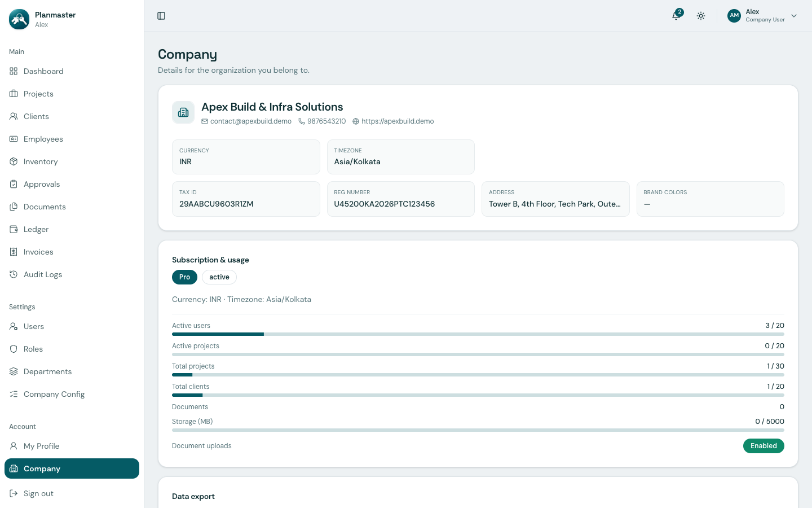Sign out of the account
Image resolution: width=812 pixels, height=508 pixels.
(72, 493)
